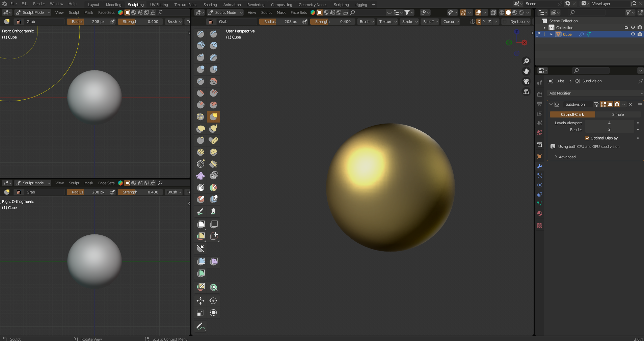
Task: Switch to the Shading workspace tab
Action: [210, 4]
